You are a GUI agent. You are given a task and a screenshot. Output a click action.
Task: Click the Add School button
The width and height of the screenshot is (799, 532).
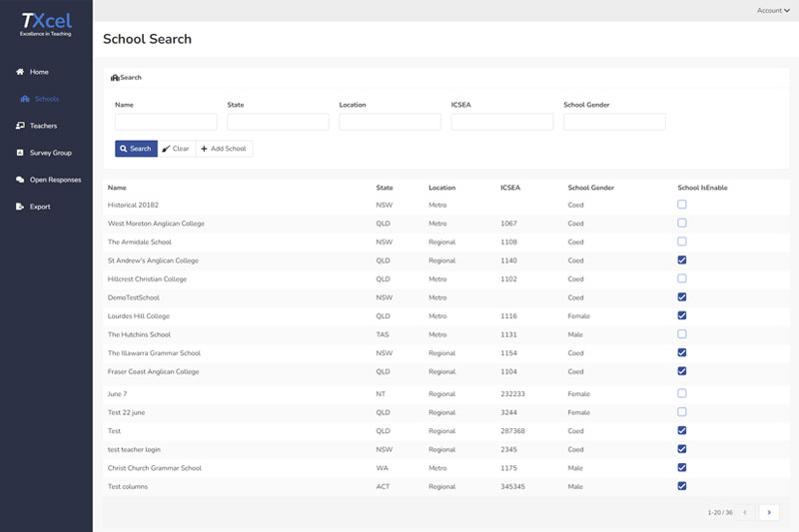(224, 149)
